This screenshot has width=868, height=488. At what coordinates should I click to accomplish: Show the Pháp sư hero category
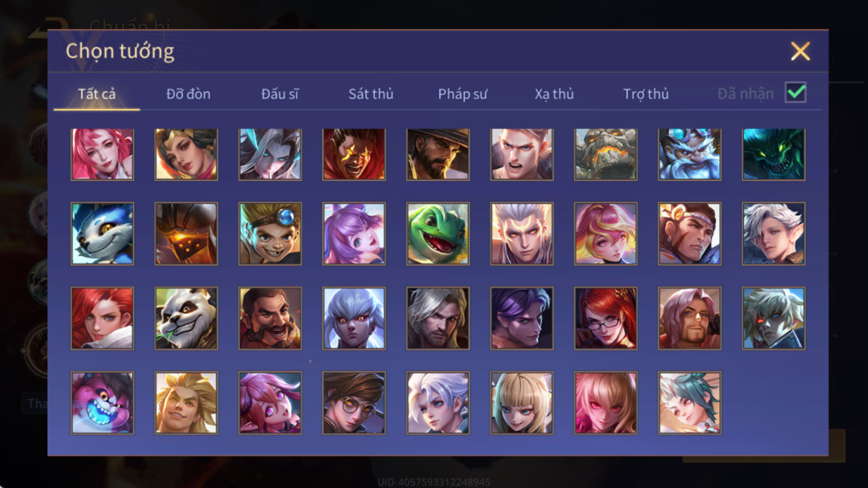pyautogui.click(x=463, y=94)
